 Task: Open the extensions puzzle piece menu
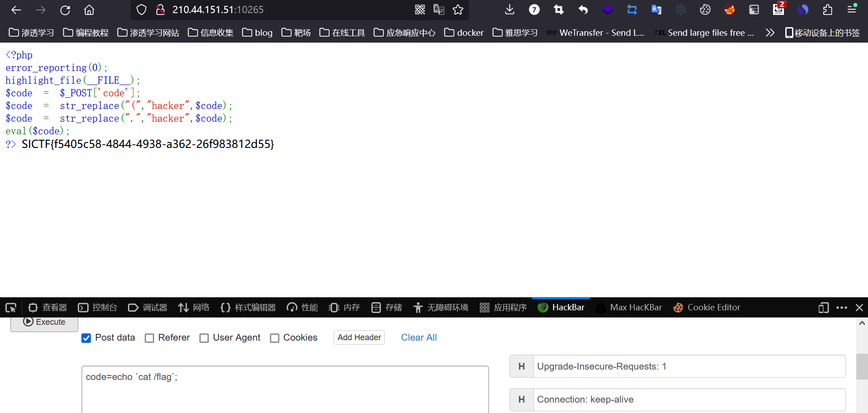(827, 9)
